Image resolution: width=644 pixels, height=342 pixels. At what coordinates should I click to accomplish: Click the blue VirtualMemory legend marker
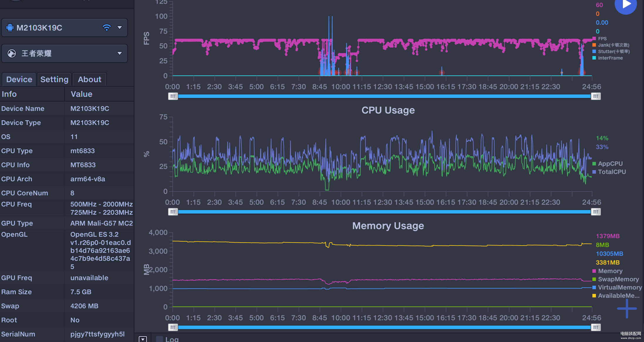pos(594,287)
